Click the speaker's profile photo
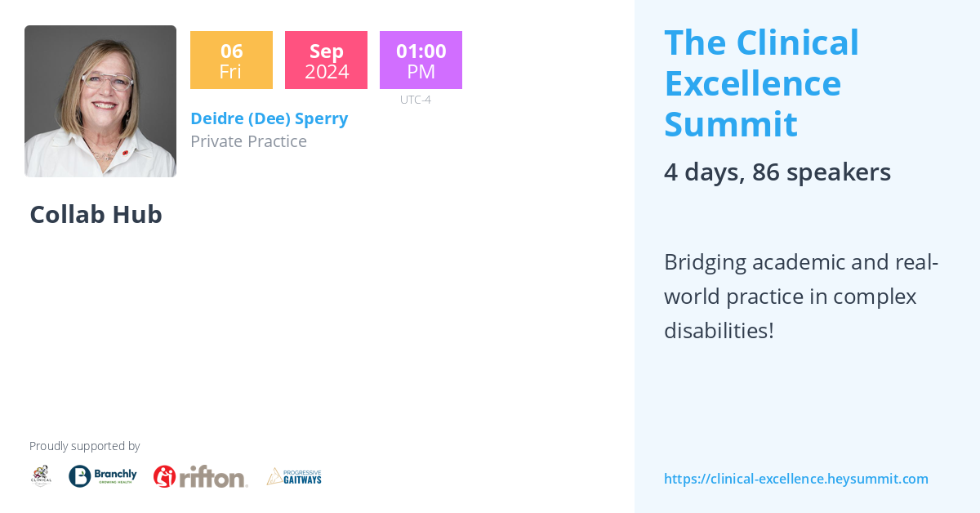This screenshot has width=980, height=513. 100,101
